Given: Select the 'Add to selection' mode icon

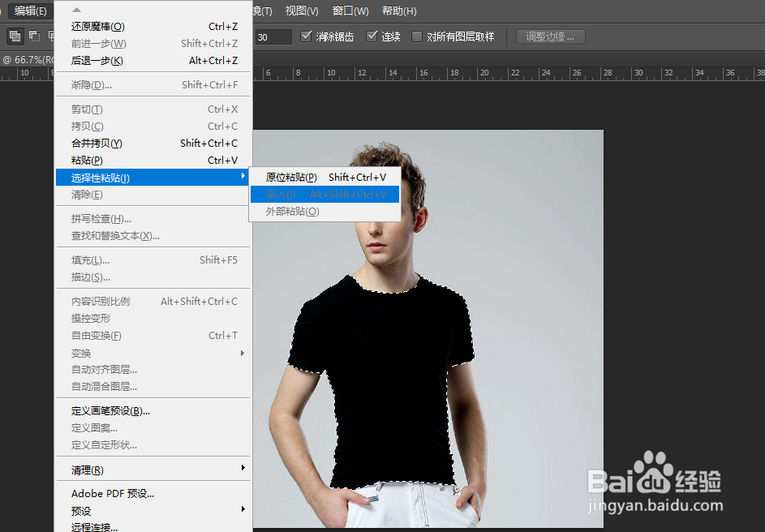Looking at the screenshot, I should click(15, 36).
